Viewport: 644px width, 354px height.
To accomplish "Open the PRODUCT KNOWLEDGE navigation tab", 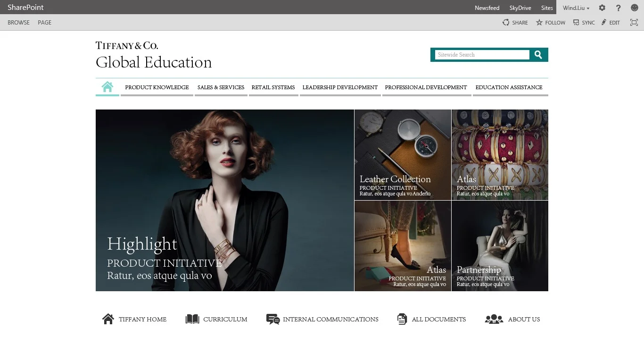I will pyautogui.click(x=157, y=87).
